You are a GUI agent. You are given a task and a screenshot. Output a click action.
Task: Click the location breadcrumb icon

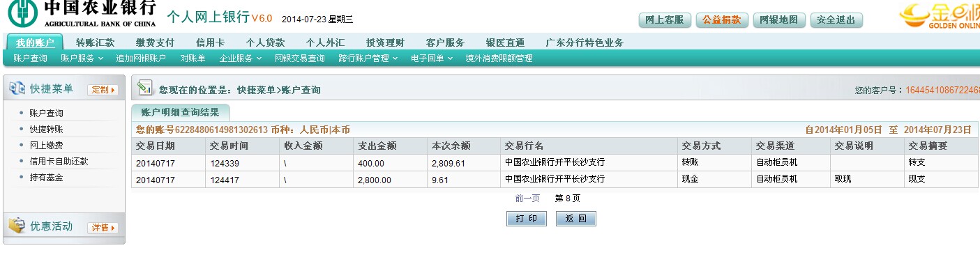[x=144, y=88]
